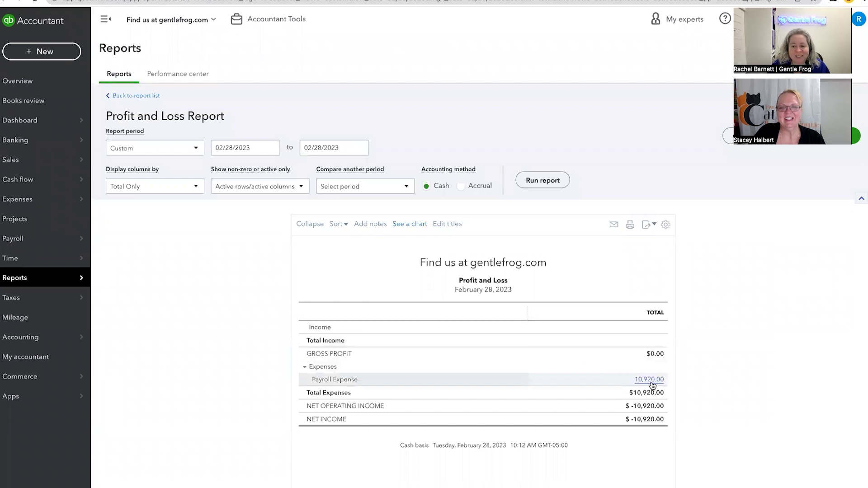The width and height of the screenshot is (868, 488).
Task: Collapse filter panel with up chevron
Action: (x=861, y=198)
